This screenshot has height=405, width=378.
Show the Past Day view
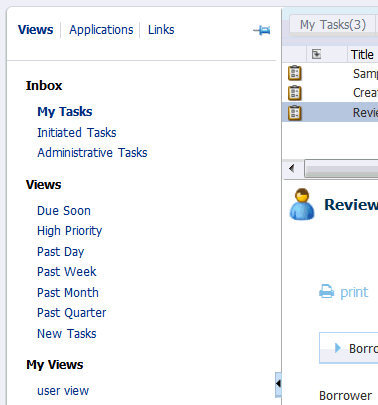click(61, 252)
